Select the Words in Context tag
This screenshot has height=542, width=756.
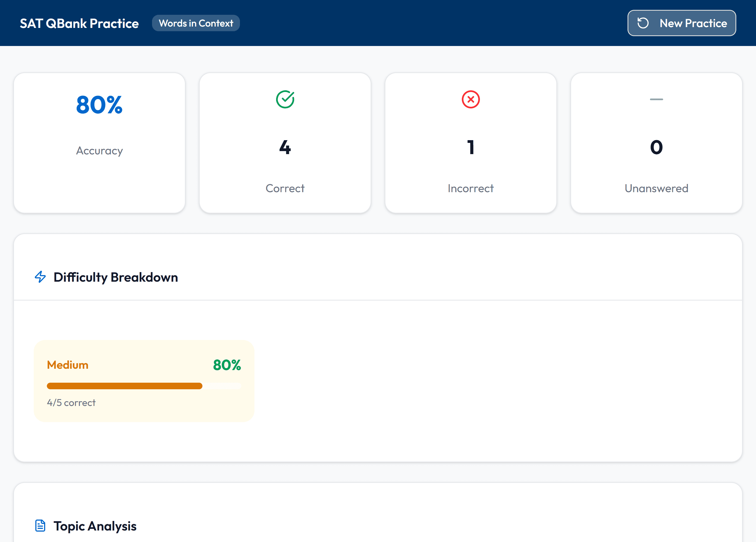point(196,23)
